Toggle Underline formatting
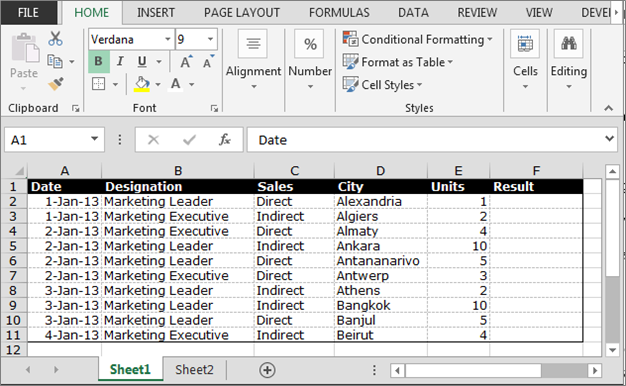This screenshot has height=386, width=626. [x=142, y=61]
